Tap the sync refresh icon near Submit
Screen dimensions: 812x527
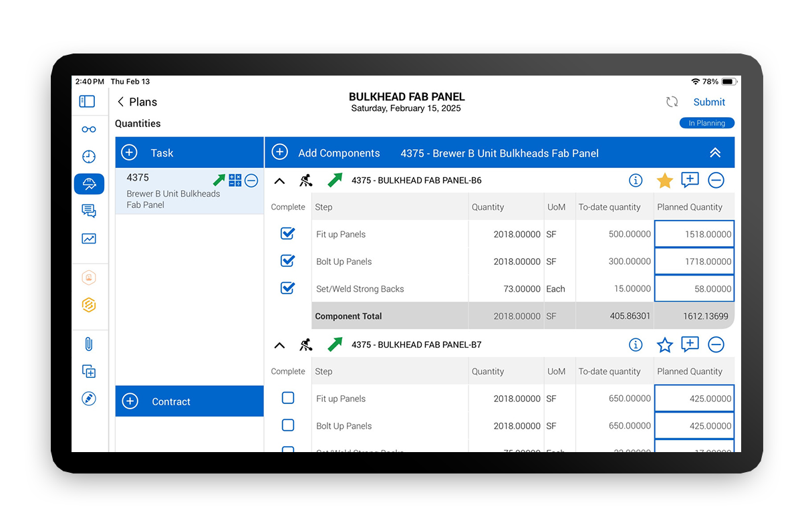(x=672, y=102)
